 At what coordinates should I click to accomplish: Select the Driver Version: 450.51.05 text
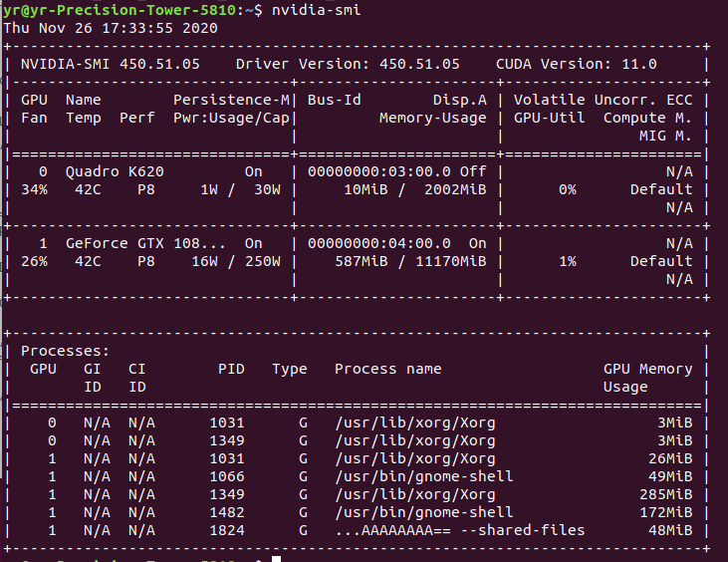pyautogui.click(x=348, y=64)
